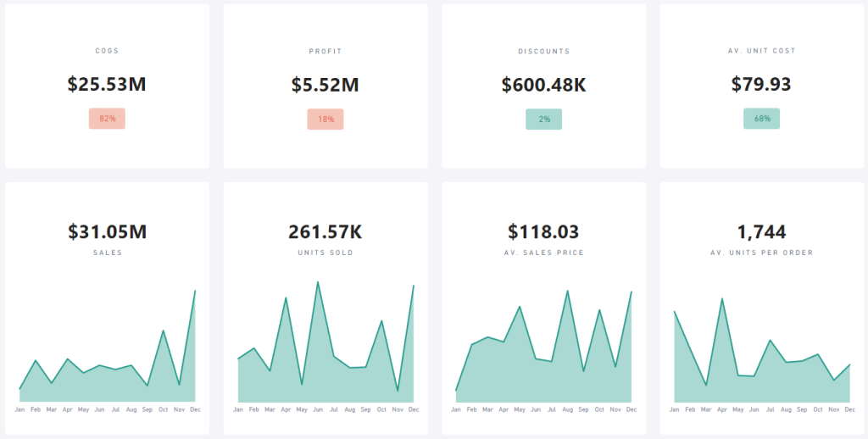Click Aug axis label in Av. Sales Price chart
Image resolution: width=868 pixels, height=439 pixels.
(x=567, y=409)
